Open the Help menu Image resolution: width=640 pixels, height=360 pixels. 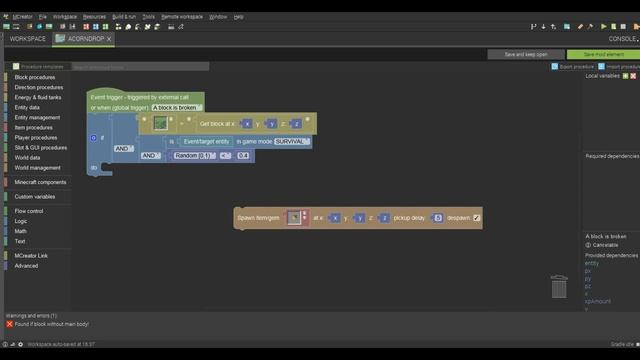tap(238, 17)
